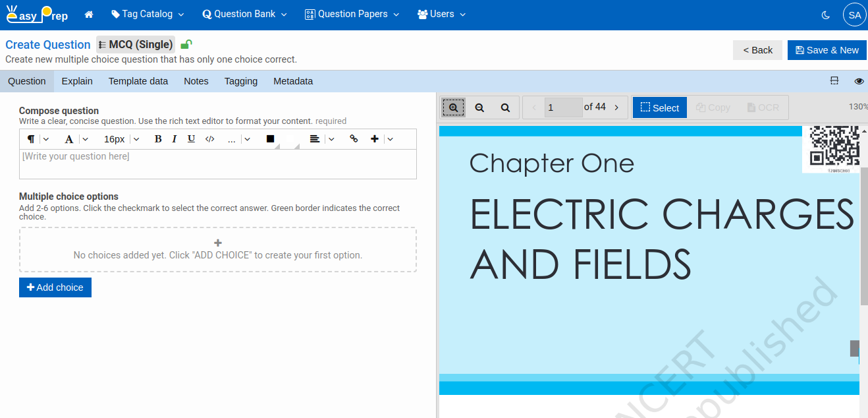Screen dimensions: 868x418
Task: Toggle bold formatting in the question editor
Action: coord(158,139)
